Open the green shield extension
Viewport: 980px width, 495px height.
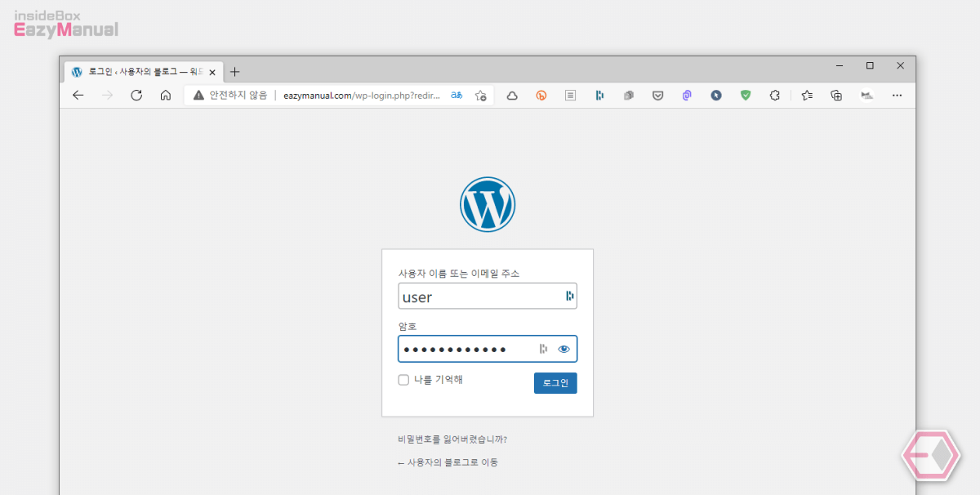tap(746, 96)
